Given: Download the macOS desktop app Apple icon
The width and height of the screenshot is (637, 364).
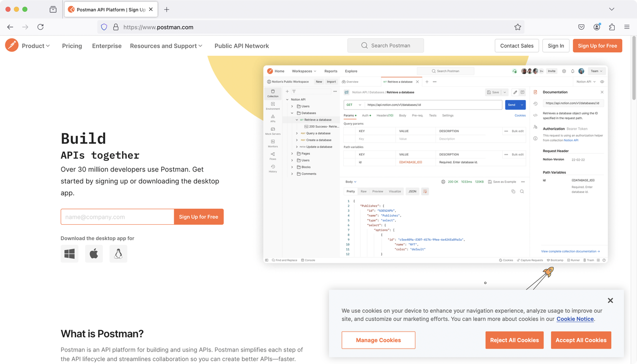Looking at the screenshot, I should (94, 254).
